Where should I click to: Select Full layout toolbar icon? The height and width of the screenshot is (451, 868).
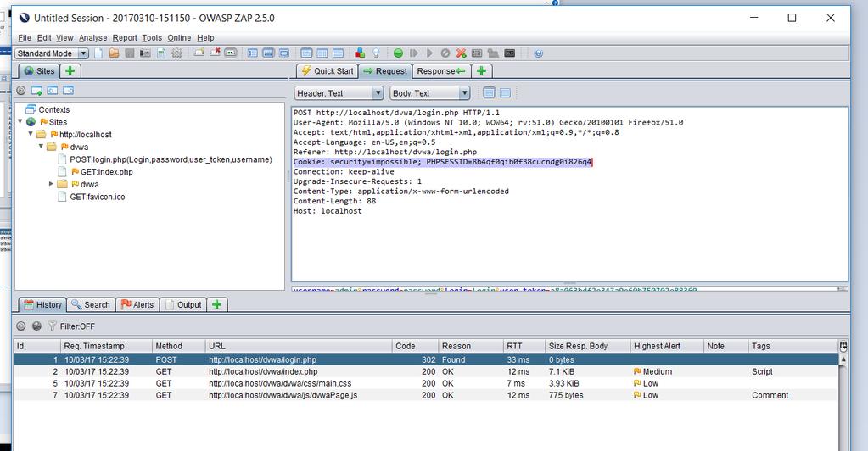283,53
